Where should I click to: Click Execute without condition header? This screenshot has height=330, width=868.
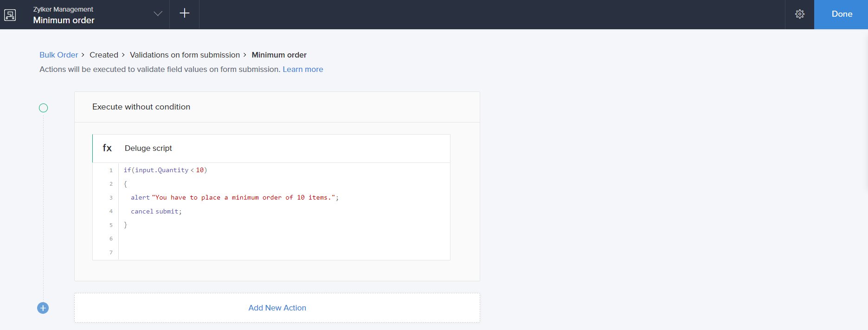coord(141,107)
